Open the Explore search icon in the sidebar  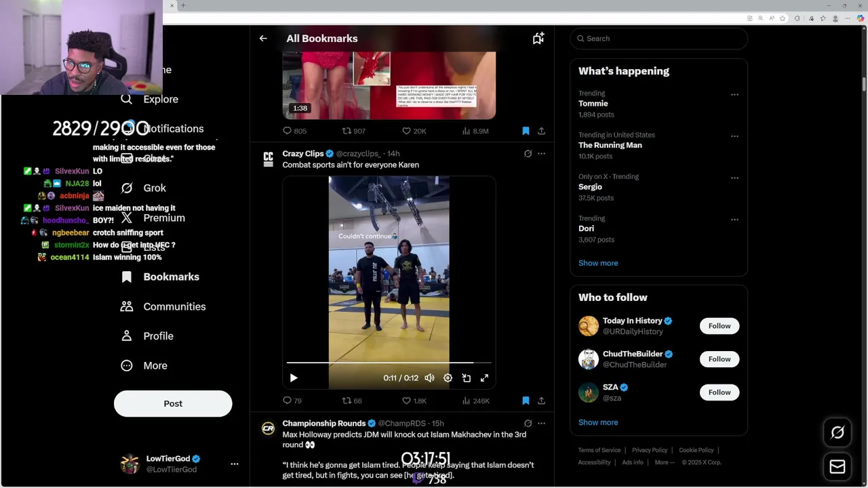point(126,99)
